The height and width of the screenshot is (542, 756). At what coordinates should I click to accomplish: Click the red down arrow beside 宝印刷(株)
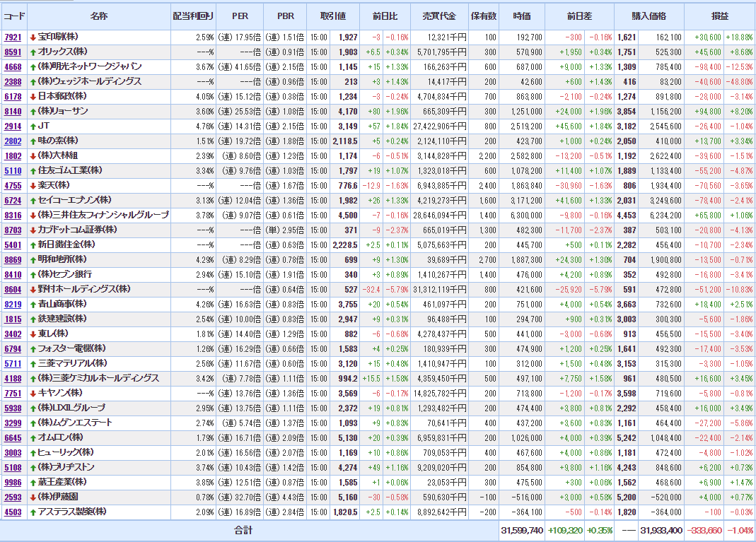point(33,37)
